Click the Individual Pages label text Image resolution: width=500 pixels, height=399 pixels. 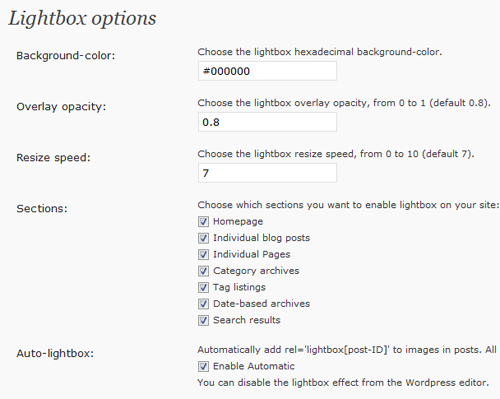[252, 254]
